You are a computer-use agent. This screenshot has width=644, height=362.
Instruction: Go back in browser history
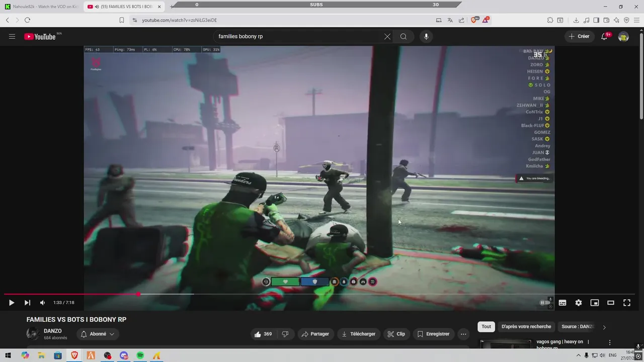click(x=8, y=20)
